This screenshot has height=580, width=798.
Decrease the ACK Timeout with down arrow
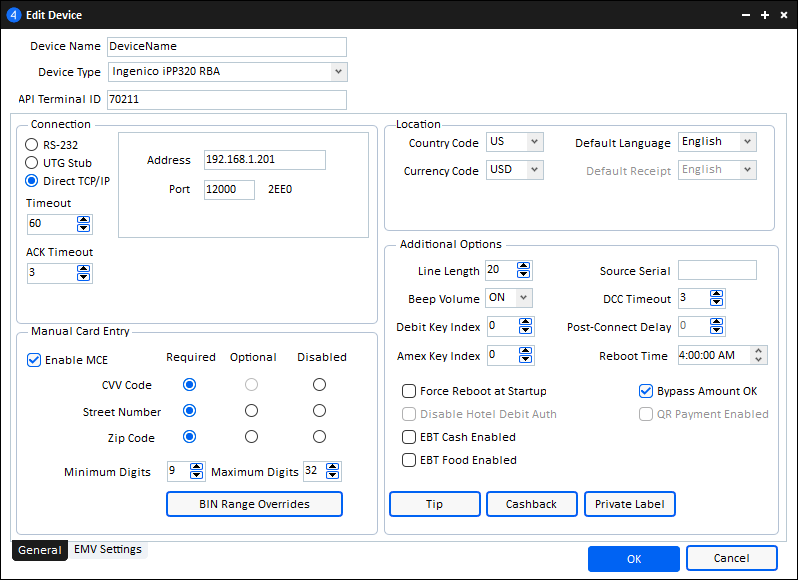click(x=84, y=278)
